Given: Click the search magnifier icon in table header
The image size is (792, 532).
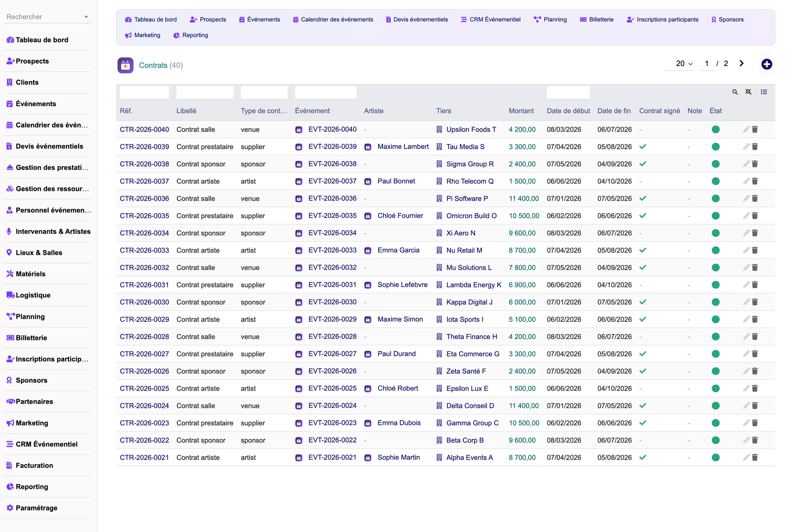Looking at the screenshot, I should click(x=735, y=92).
